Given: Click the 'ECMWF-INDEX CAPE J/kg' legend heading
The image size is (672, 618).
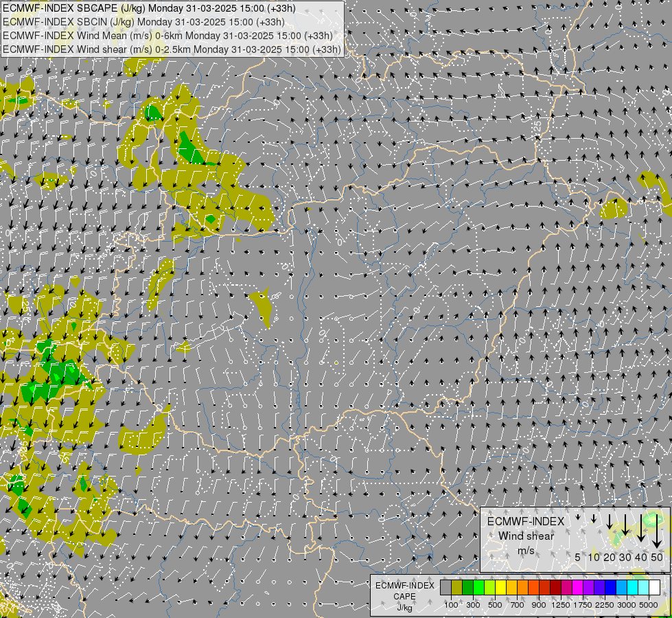Looking at the screenshot, I should coord(404,596).
